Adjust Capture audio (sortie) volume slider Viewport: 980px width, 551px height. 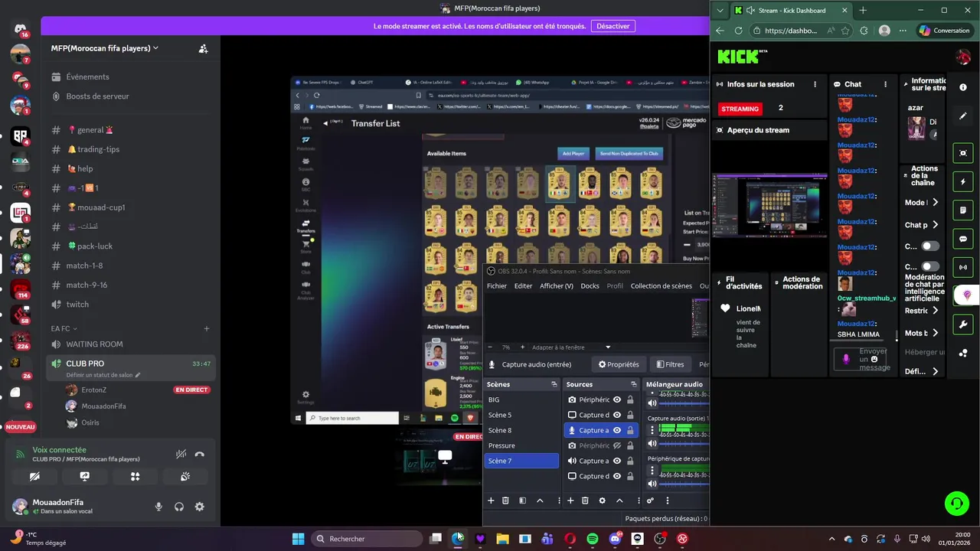[x=684, y=443]
